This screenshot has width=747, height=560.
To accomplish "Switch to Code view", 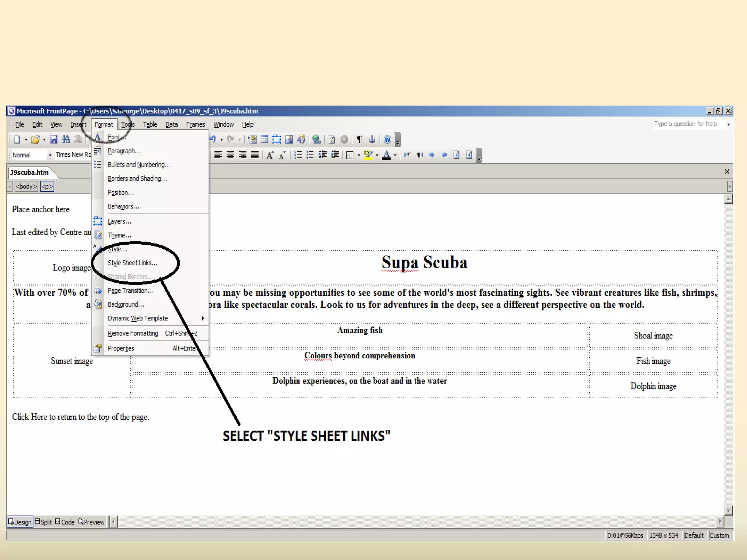I will (x=65, y=522).
